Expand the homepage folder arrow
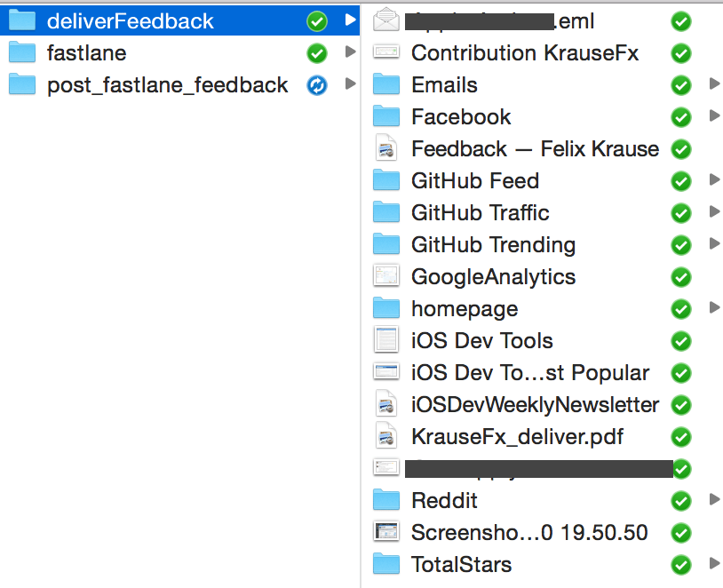This screenshot has height=588, width=723. [714, 307]
